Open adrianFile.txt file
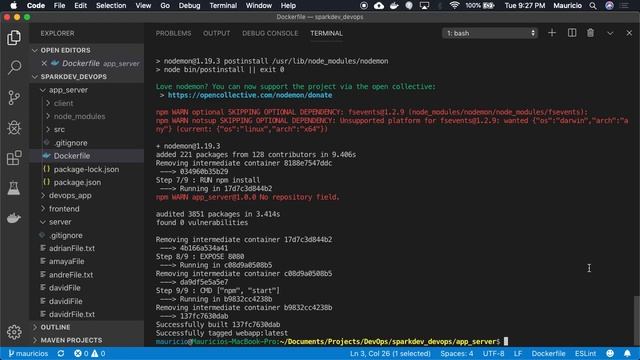Screen dimensions: 640x360 [x=72, y=248]
